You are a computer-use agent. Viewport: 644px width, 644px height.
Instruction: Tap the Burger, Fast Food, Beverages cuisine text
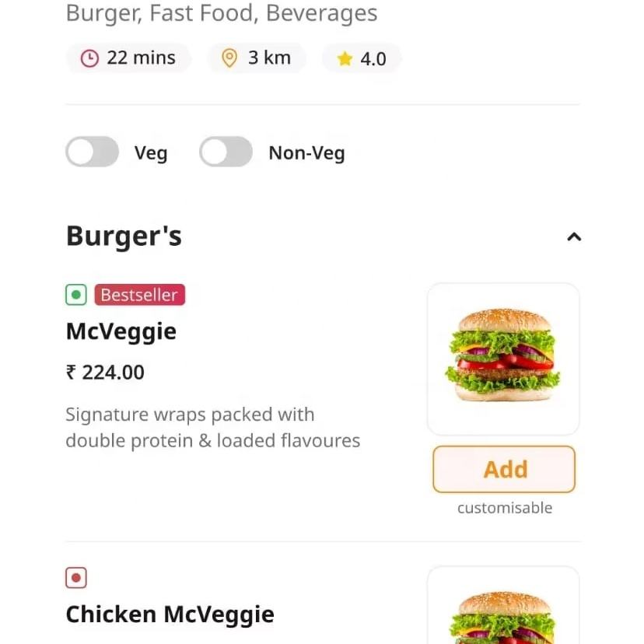[x=222, y=13]
